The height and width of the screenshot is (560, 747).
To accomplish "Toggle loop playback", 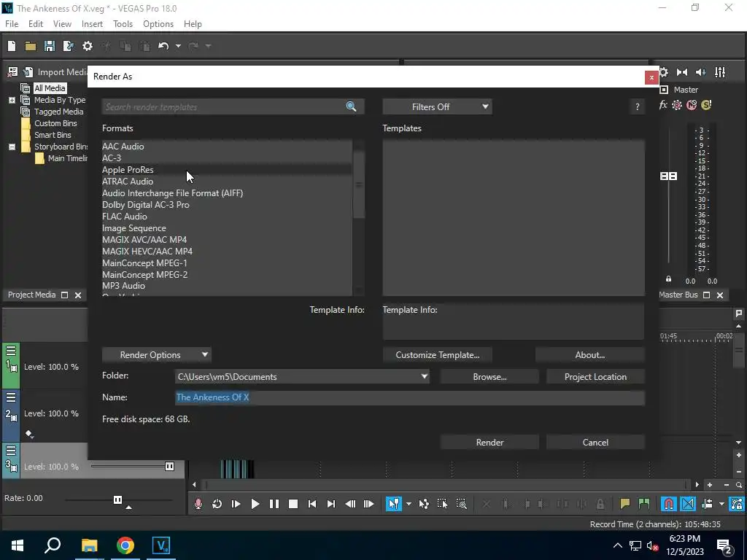I will pyautogui.click(x=217, y=504).
